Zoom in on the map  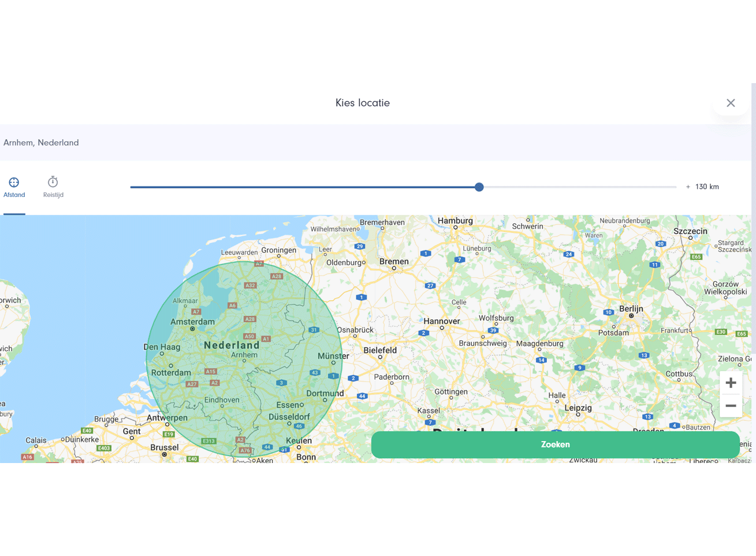coord(731,383)
